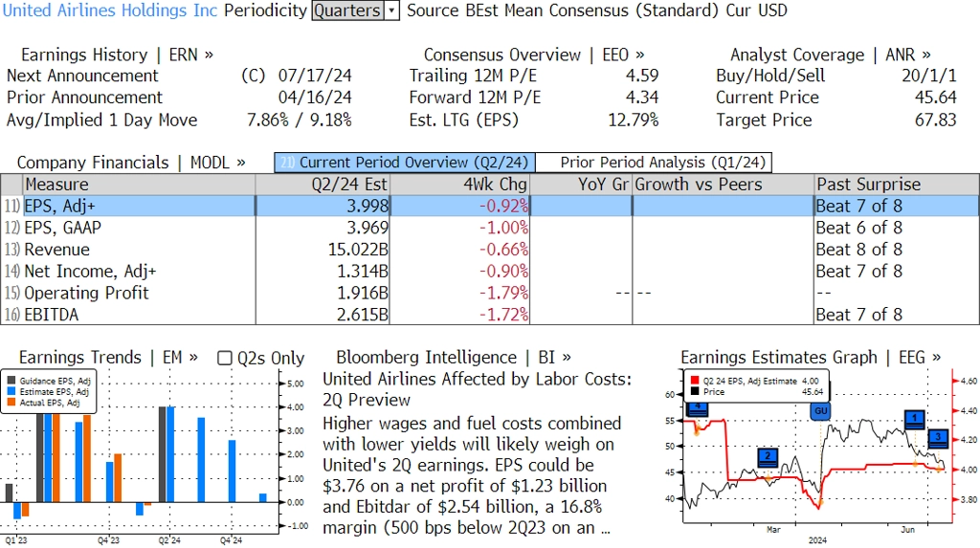The image size is (980, 548).
Task: Click the blue Estimate EPS legend swatch
Action: tap(11, 392)
